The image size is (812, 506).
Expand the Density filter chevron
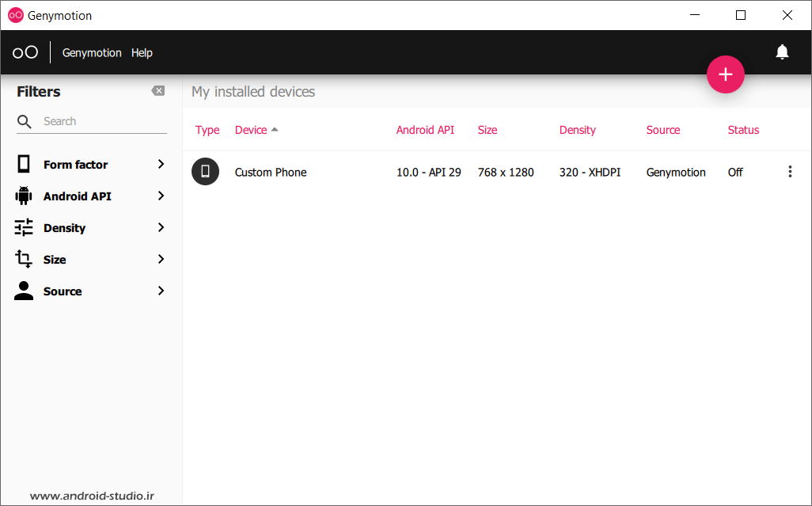tap(161, 227)
